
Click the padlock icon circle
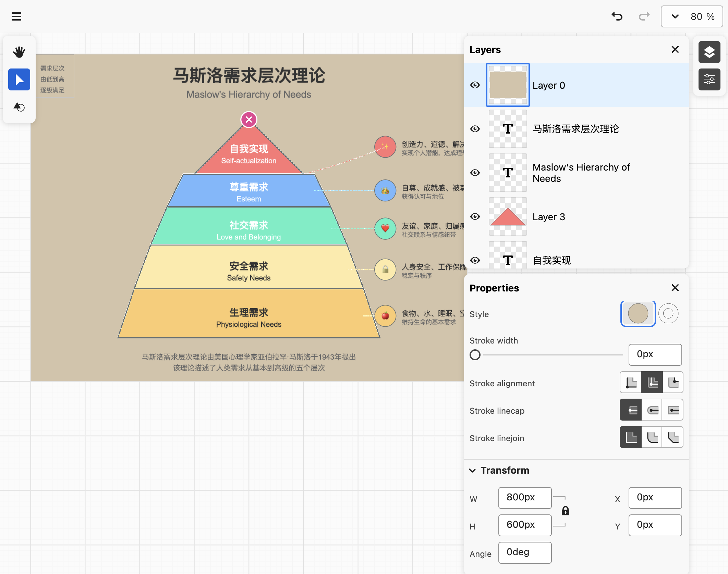point(385,270)
